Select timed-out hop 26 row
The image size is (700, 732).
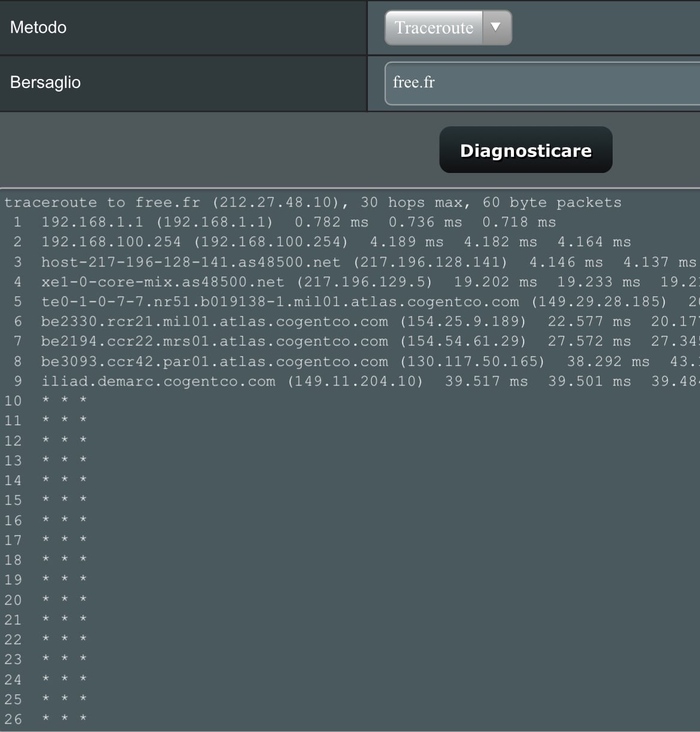click(46, 719)
